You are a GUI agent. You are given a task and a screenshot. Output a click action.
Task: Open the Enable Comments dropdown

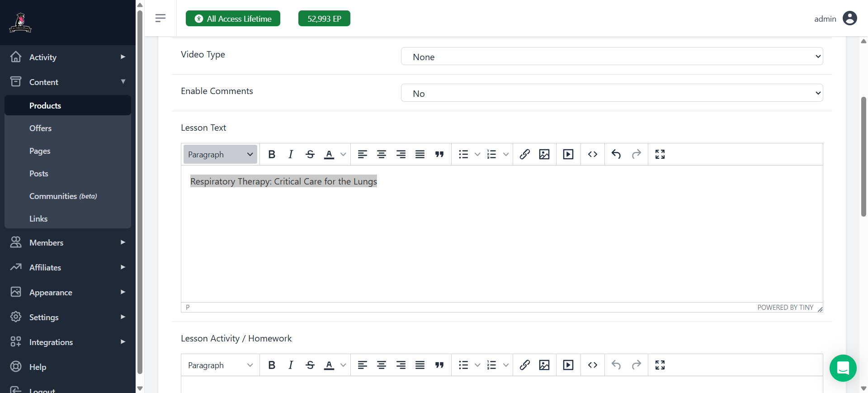[x=612, y=93]
